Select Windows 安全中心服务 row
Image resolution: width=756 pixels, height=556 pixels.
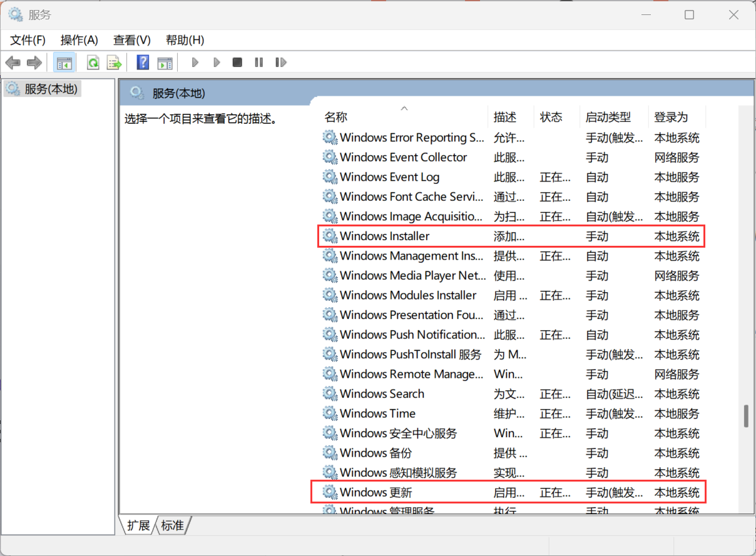coord(512,433)
